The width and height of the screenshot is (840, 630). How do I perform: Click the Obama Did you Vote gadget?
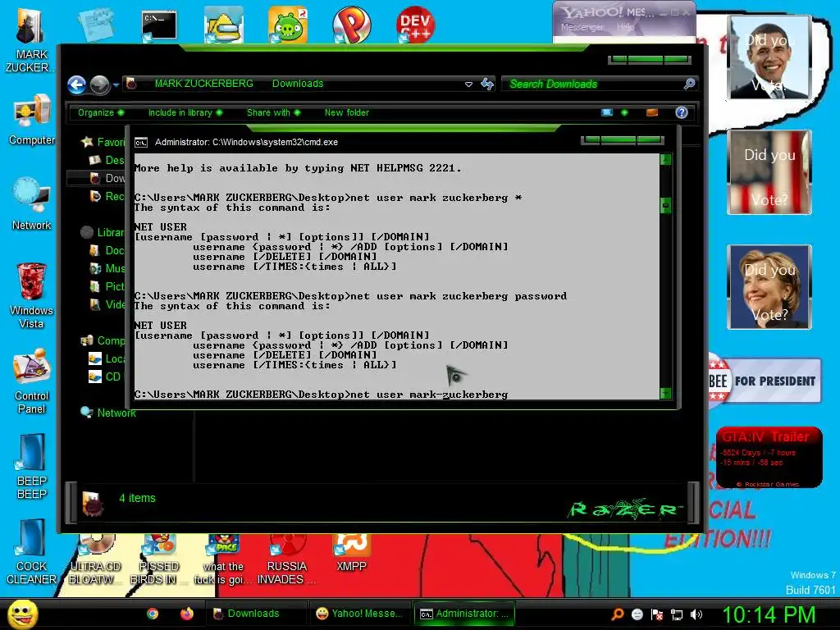[x=769, y=57]
